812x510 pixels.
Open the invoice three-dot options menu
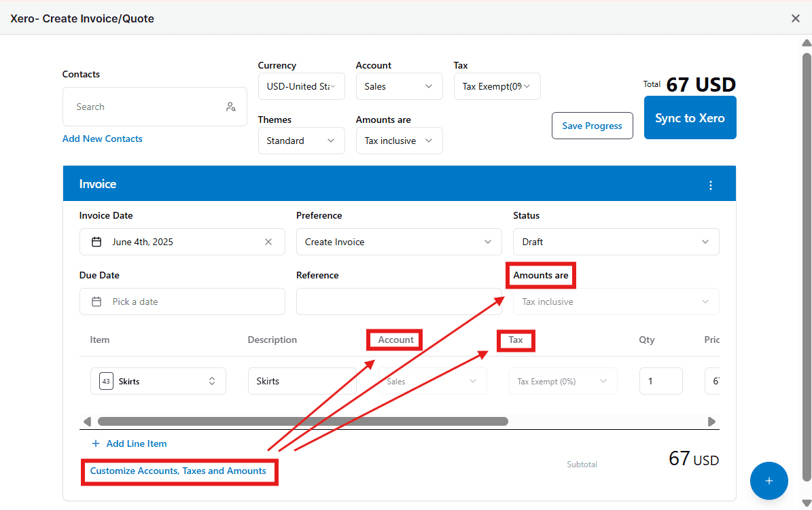point(711,185)
